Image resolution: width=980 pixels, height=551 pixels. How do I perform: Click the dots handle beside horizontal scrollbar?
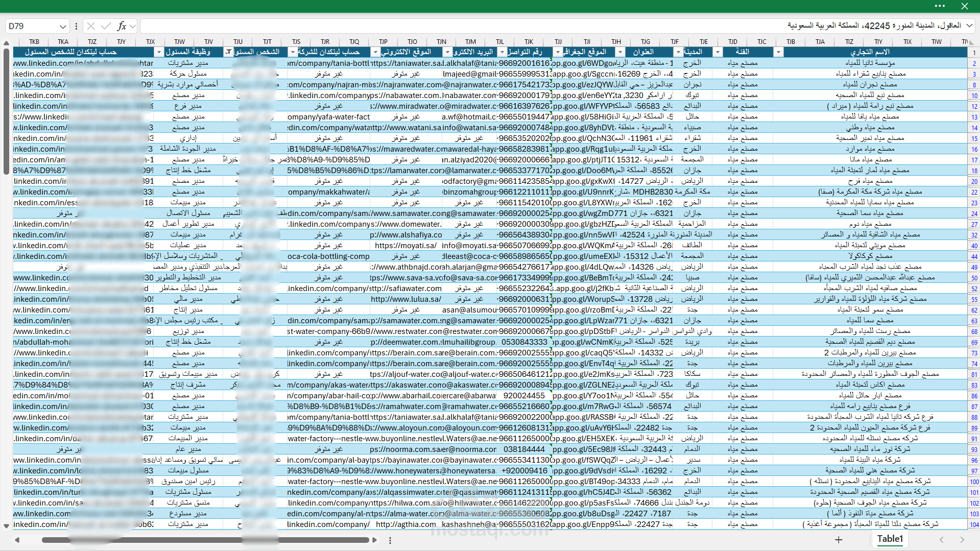(390, 540)
